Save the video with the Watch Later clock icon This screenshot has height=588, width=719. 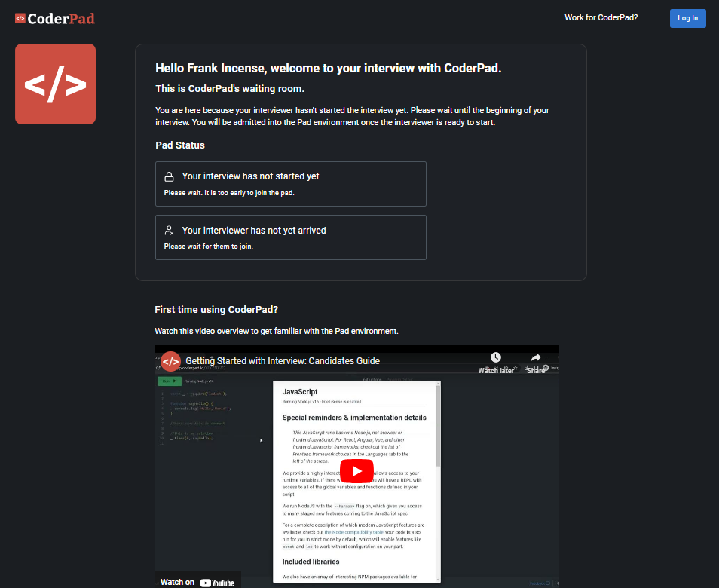point(496,357)
